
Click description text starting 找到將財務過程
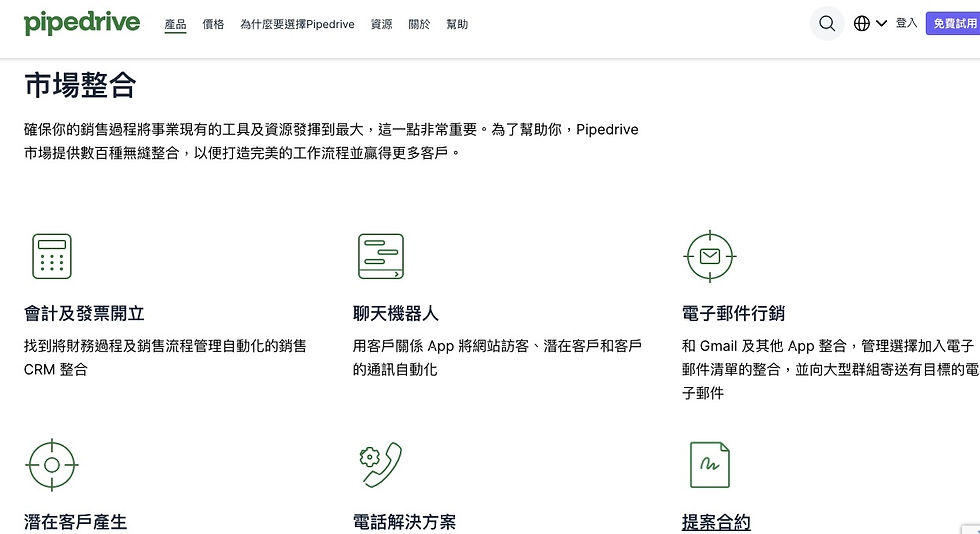(x=166, y=358)
